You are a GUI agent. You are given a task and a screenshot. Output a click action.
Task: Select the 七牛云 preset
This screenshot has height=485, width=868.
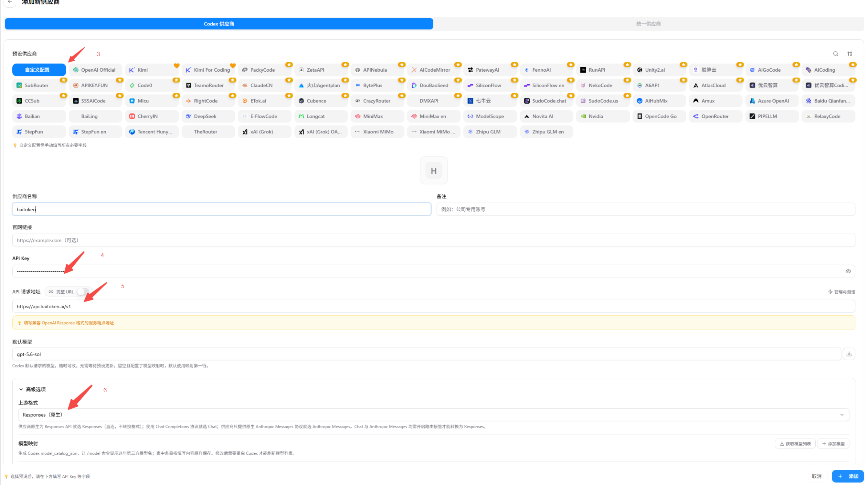coord(490,101)
